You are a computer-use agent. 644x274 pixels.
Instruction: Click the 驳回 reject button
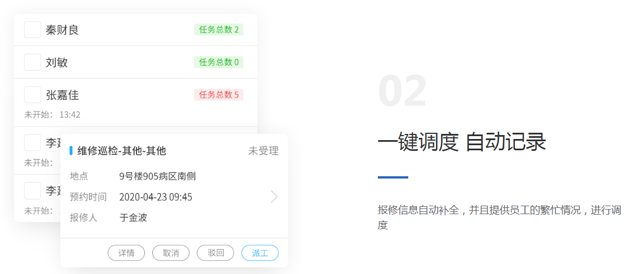215,253
